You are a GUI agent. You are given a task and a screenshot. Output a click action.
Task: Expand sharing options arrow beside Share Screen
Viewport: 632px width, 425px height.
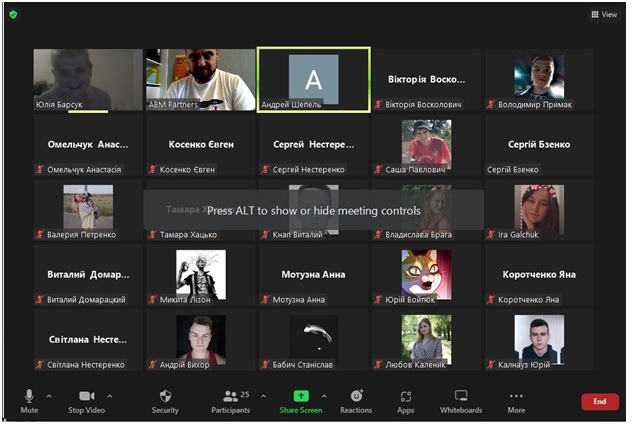(x=324, y=396)
